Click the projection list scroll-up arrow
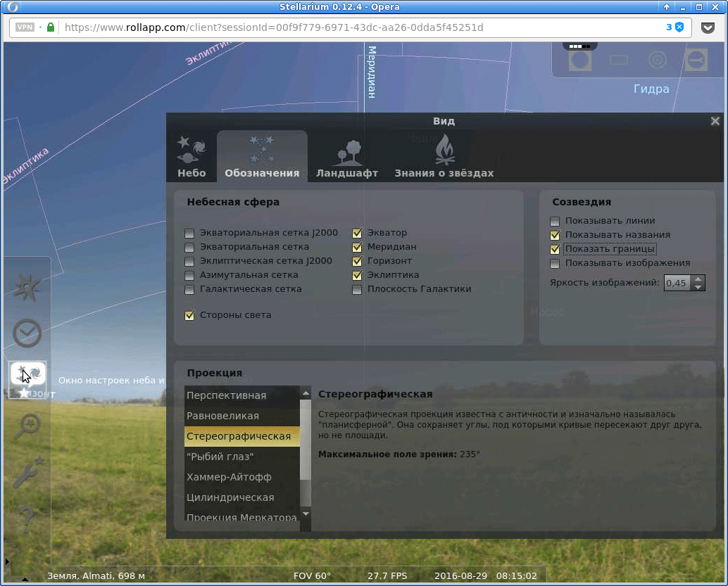 [306, 393]
